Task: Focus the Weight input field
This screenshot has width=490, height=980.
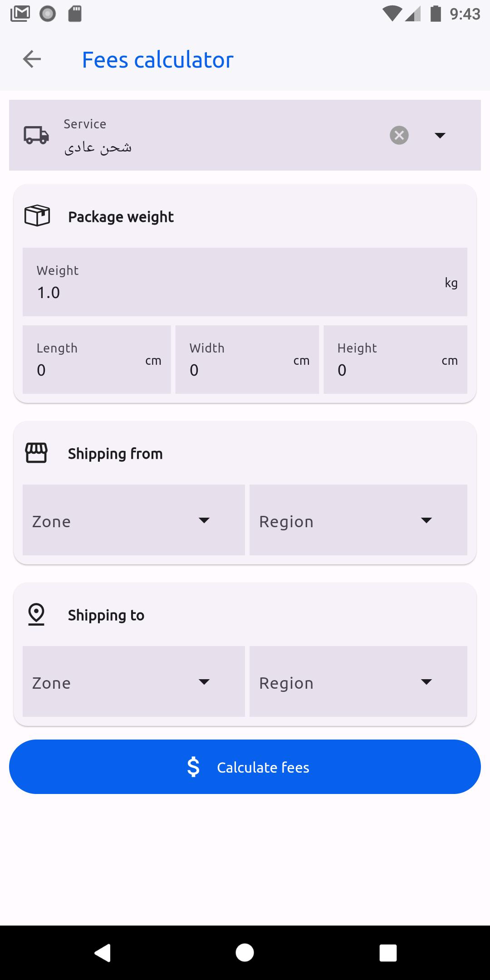Action: (245, 282)
